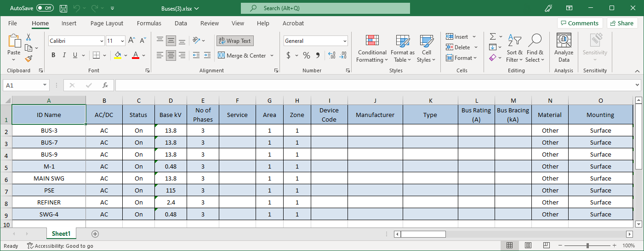Open the Formulas ribbon tab

tap(149, 23)
